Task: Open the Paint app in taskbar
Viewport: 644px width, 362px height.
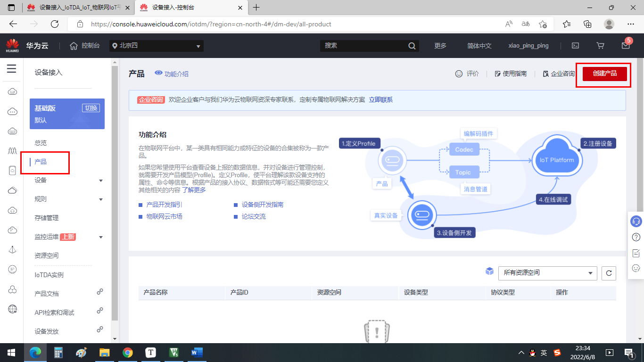Action: 81,352
